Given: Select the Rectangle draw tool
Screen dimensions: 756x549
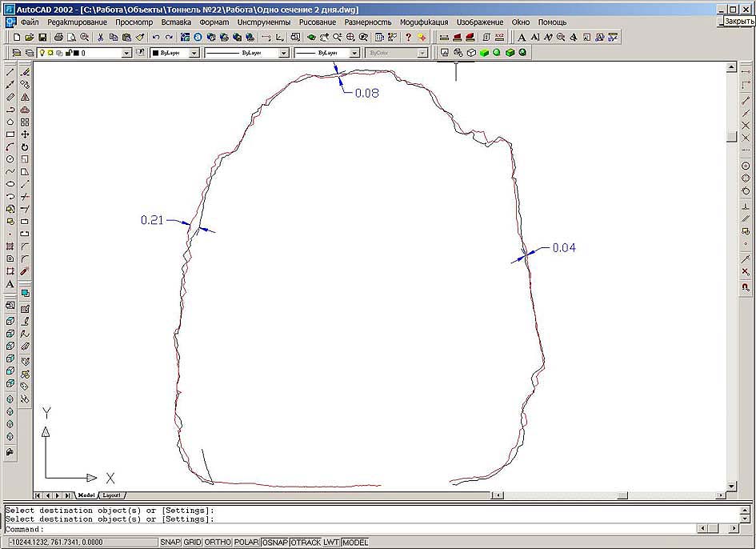Looking at the screenshot, I should pyautogui.click(x=10, y=134).
